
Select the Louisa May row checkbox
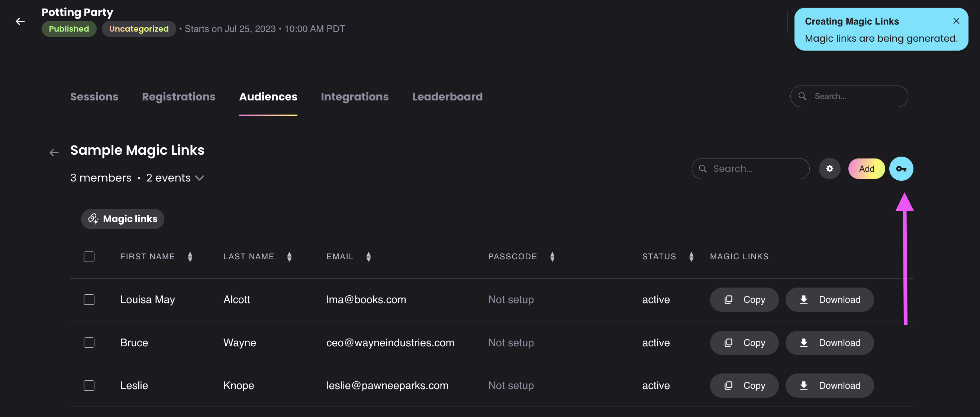click(89, 300)
